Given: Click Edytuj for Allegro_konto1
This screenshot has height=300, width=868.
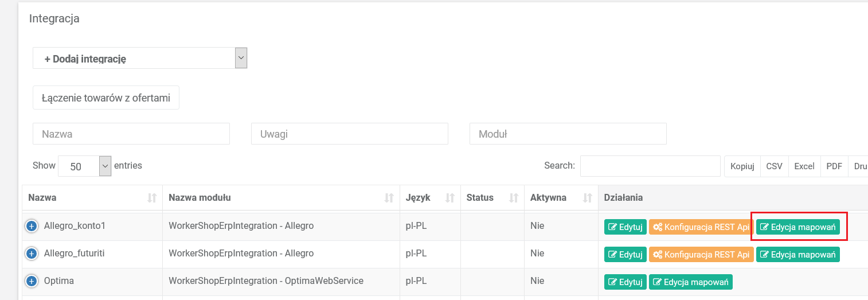Looking at the screenshot, I should pos(625,227).
